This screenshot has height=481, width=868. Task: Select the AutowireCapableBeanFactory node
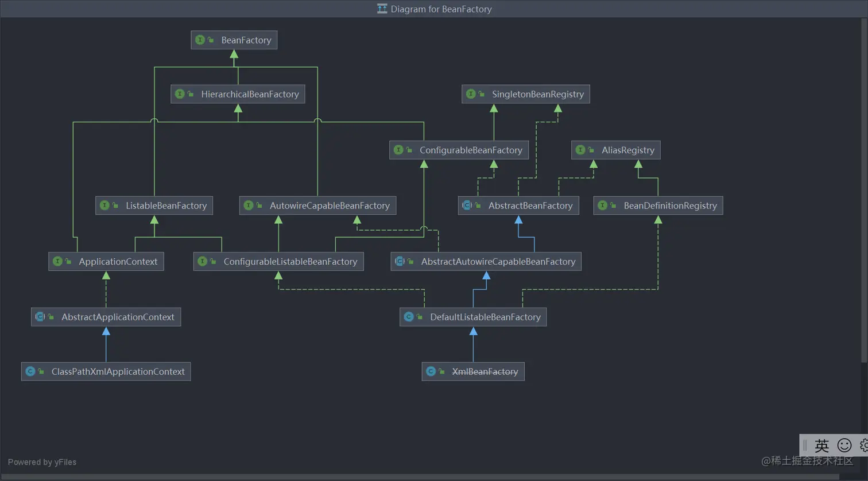point(318,205)
